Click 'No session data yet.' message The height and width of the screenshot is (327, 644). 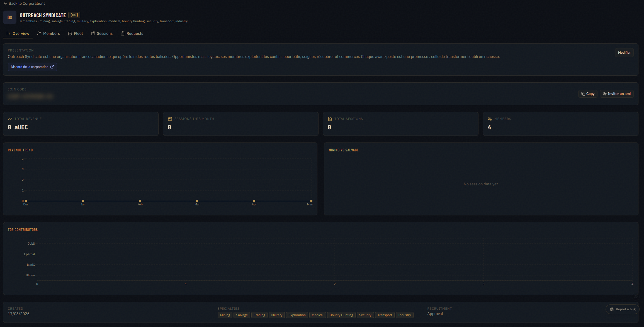481,184
